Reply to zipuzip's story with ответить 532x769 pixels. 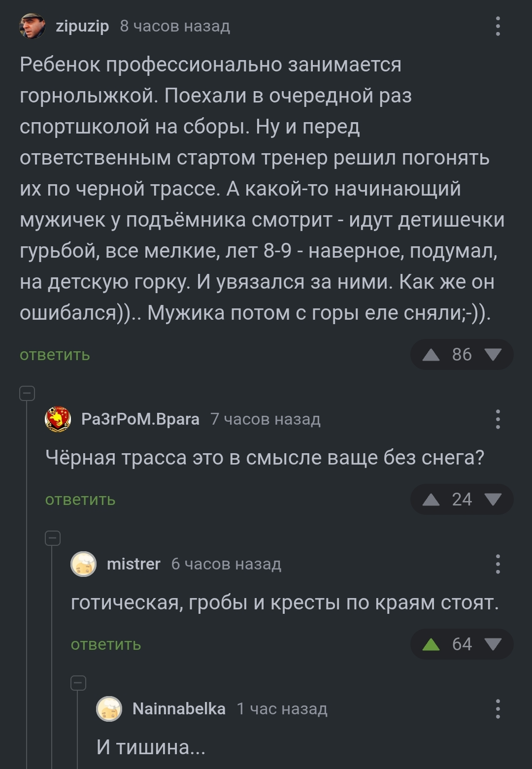54,354
